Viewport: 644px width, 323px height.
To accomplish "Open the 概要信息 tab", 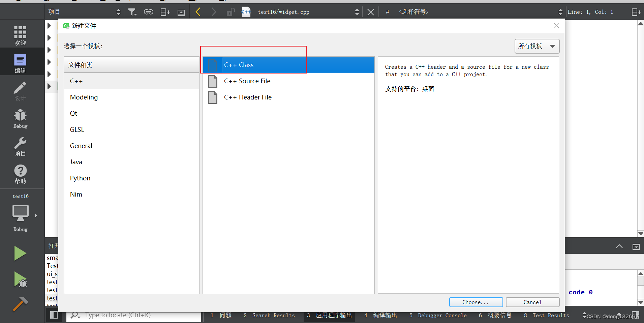I will 495,316.
